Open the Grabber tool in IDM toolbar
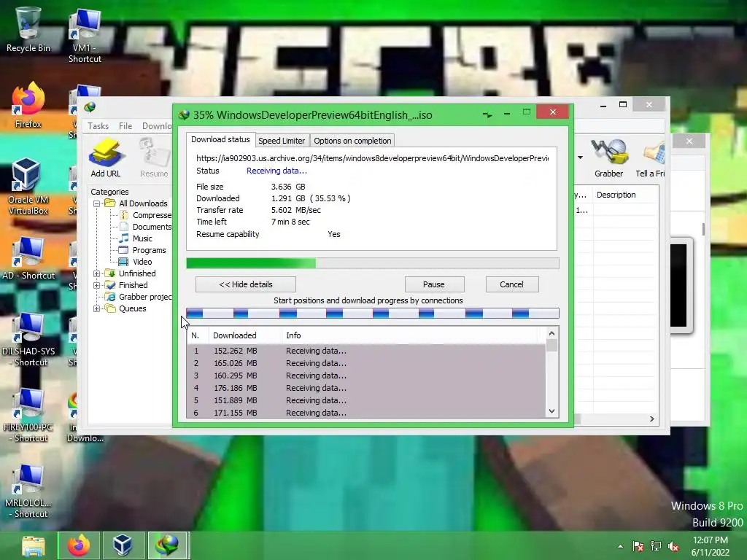747x560 pixels. pos(609,157)
